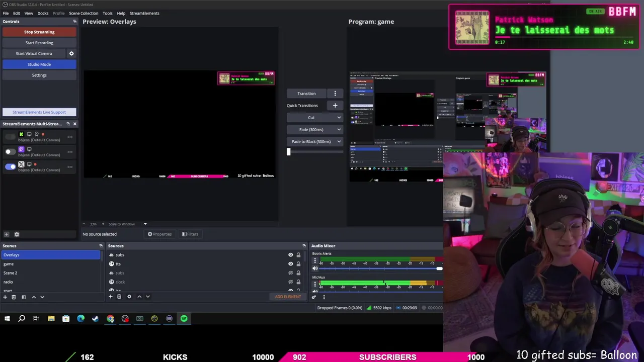Add a quick transition with plus icon
This screenshot has height=362, width=644.
[335, 106]
